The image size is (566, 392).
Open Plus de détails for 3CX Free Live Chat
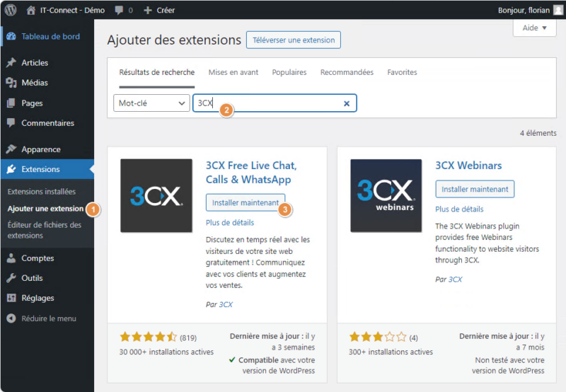point(230,222)
